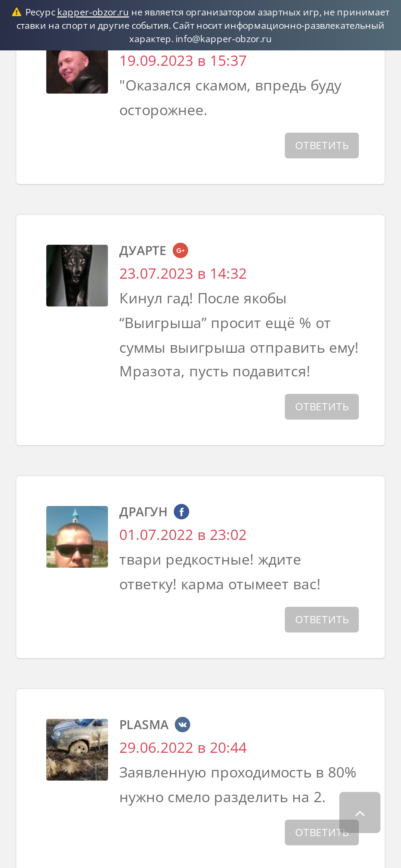The height and width of the screenshot is (868, 401).
Task: Click the ДУАРТЕ username
Action: click(143, 251)
